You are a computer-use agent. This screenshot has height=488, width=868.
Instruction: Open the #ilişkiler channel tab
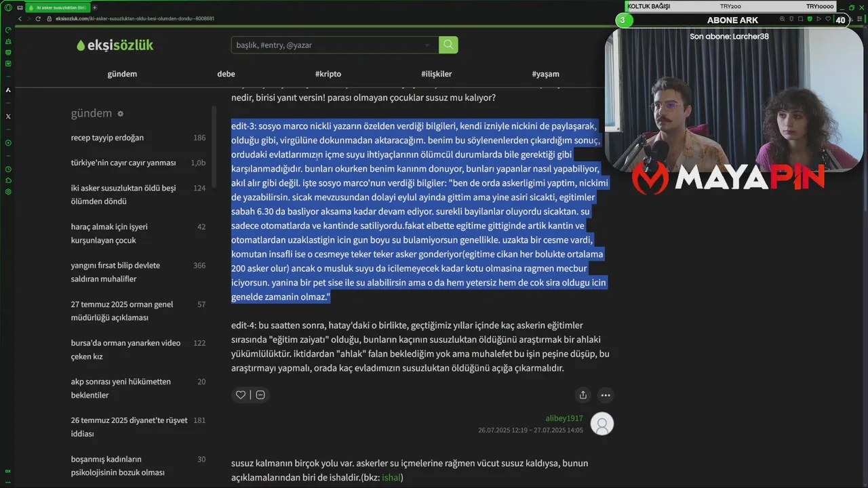pos(436,74)
